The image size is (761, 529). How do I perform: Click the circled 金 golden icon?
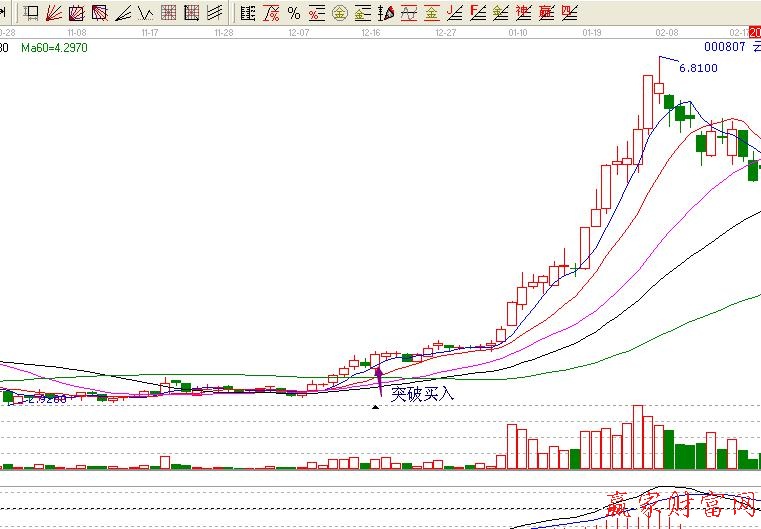click(x=339, y=13)
